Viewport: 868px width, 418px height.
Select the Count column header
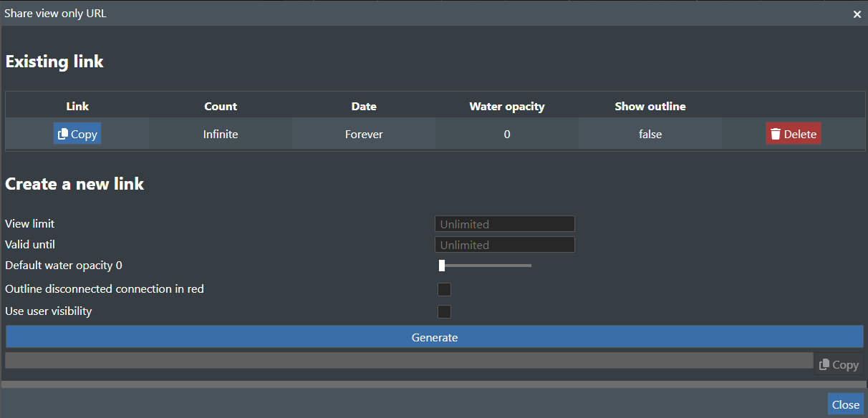(x=221, y=106)
